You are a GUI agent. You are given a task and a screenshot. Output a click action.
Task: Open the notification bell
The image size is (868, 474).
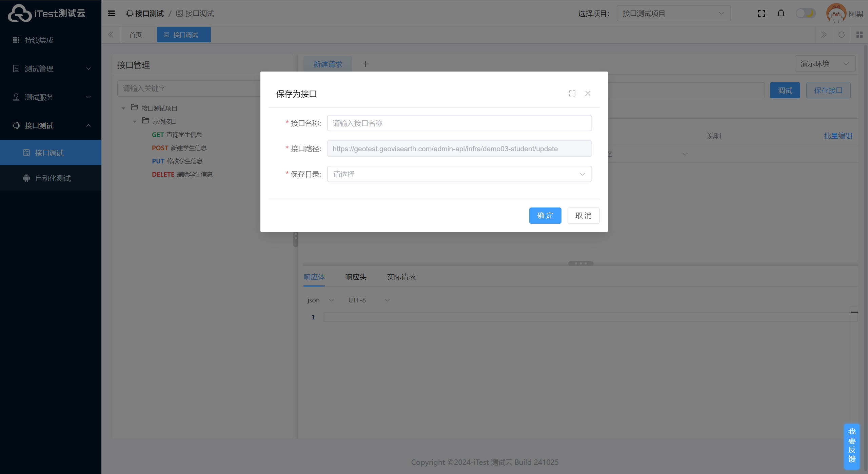[781, 14]
